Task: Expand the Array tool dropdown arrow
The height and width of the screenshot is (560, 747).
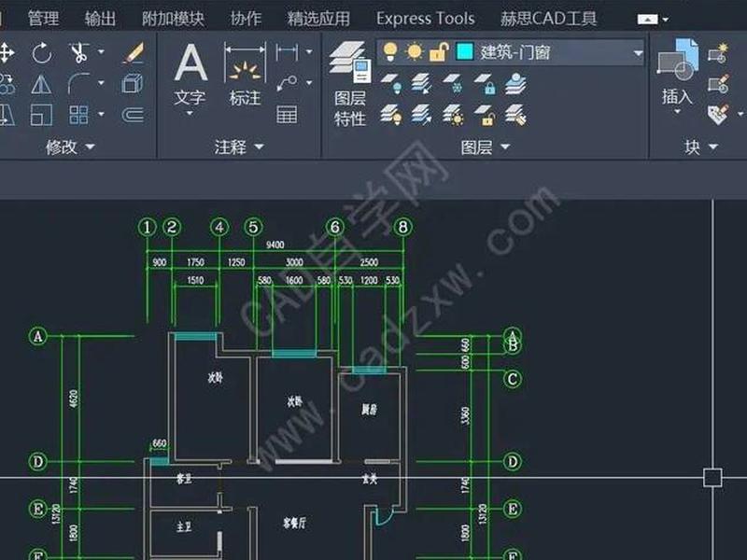Action: 101,114
